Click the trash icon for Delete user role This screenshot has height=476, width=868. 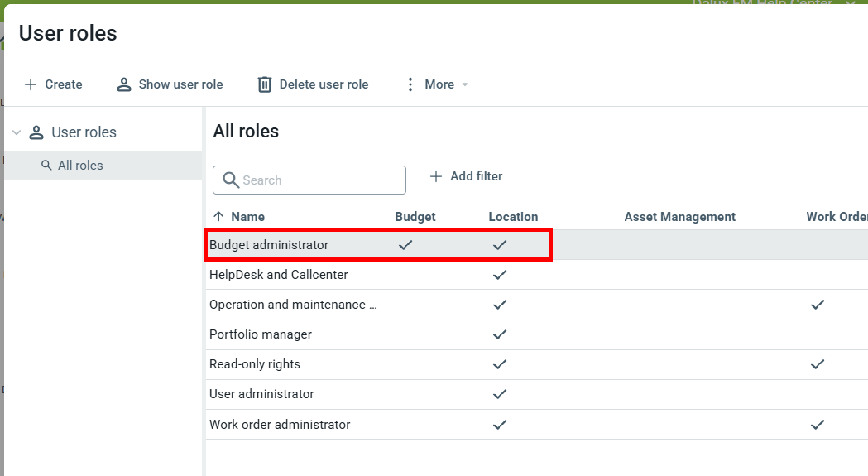[x=265, y=84]
